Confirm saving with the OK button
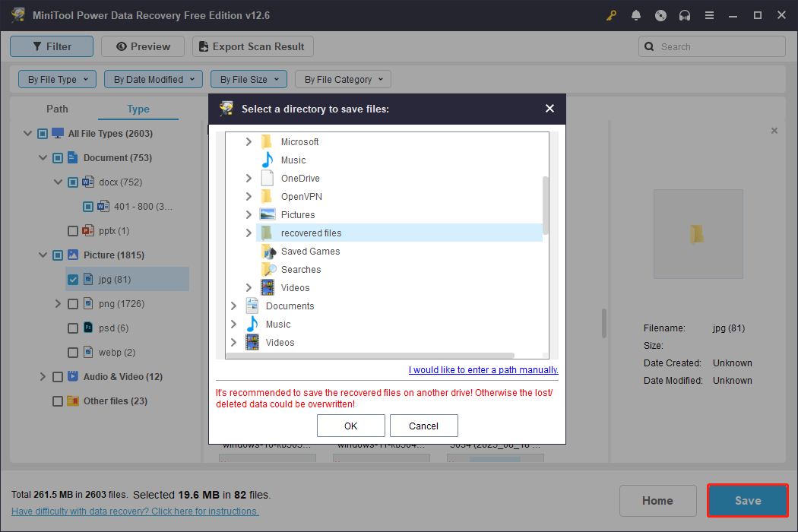Viewport: 798px width, 532px height. tap(350, 425)
